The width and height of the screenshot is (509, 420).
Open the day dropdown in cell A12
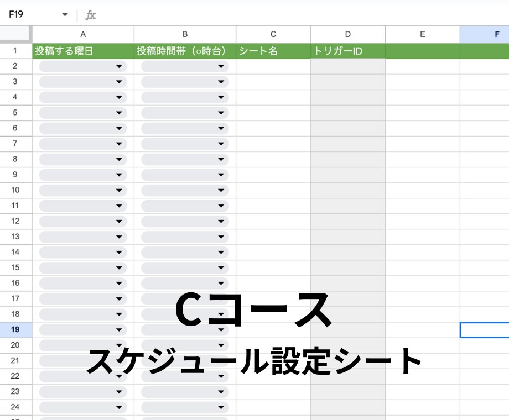pyautogui.click(x=119, y=221)
